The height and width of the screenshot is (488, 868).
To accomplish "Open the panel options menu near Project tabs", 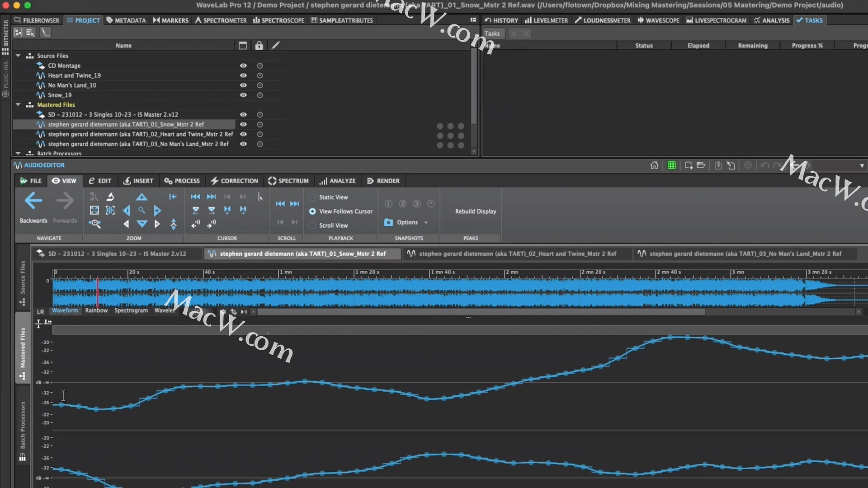I will [473, 20].
